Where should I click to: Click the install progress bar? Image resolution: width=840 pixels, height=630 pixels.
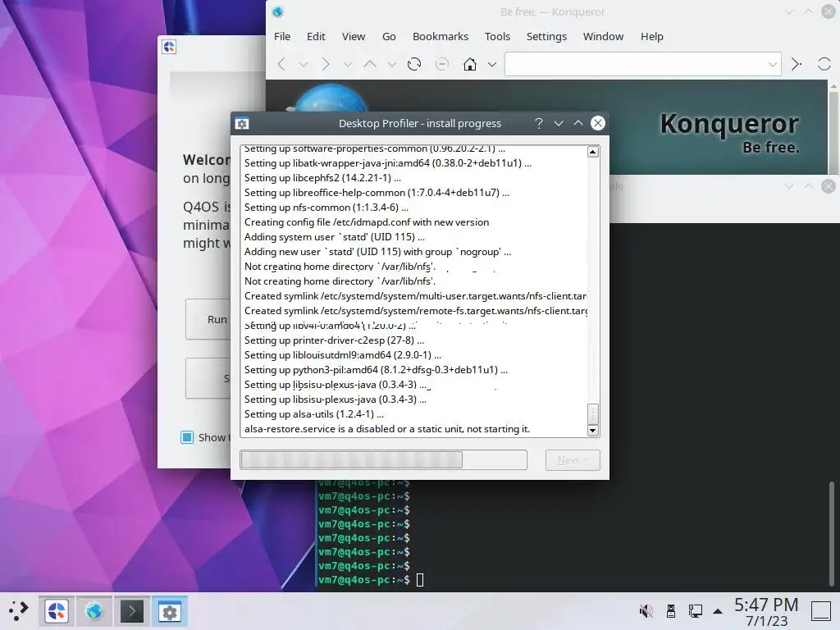384,459
